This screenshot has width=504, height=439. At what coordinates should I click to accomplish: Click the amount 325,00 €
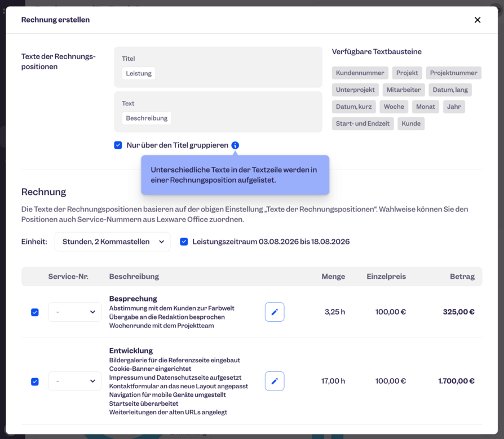[459, 312]
